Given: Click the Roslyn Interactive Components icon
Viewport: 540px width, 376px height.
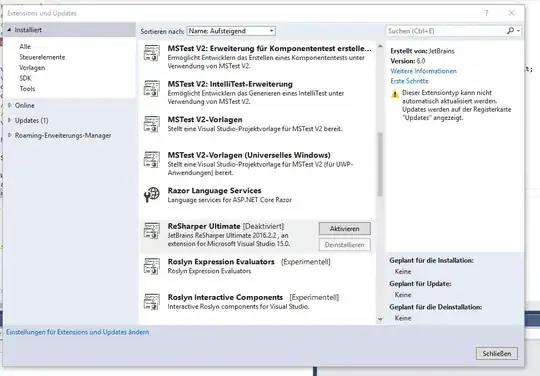Looking at the screenshot, I should coord(152,302).
